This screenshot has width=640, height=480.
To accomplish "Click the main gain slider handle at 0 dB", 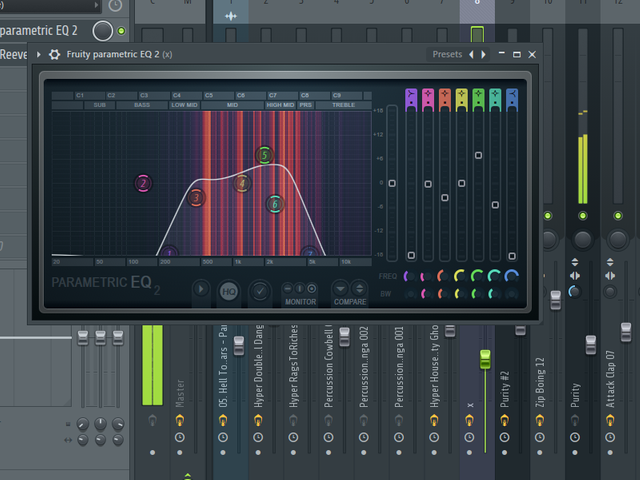I will (392, 183).
